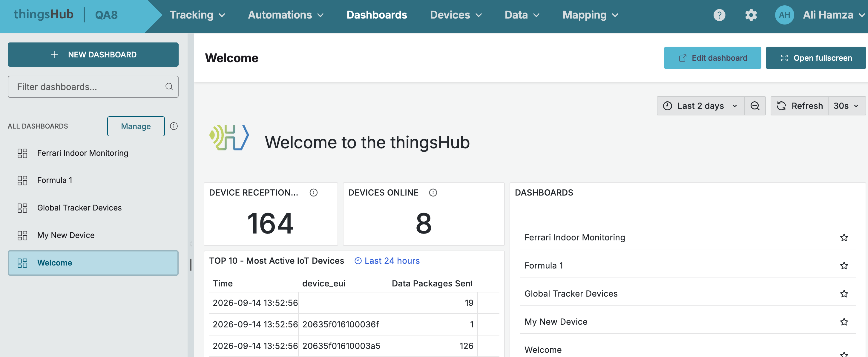Expand the Tracking menu
Image resolution: width=868 pixels, height=357 pixels.
[x=197, y=15]
